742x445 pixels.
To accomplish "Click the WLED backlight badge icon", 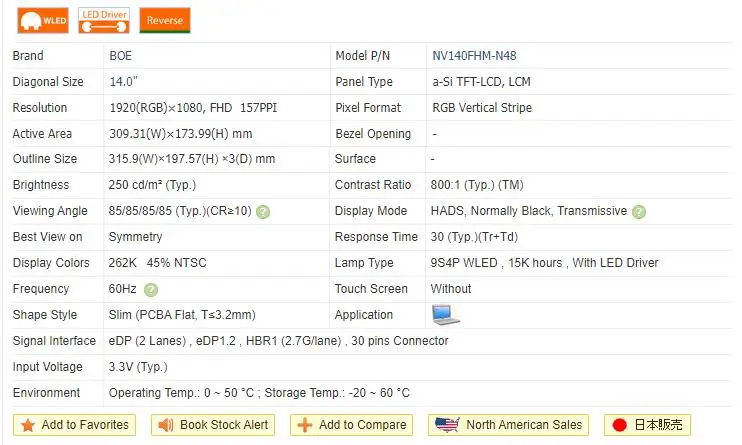I will coord(43,20).
